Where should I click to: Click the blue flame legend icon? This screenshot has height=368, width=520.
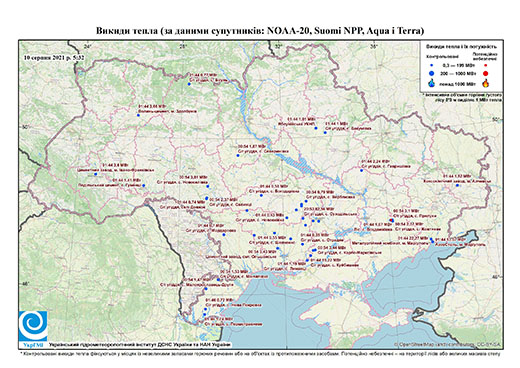[432, 83]
